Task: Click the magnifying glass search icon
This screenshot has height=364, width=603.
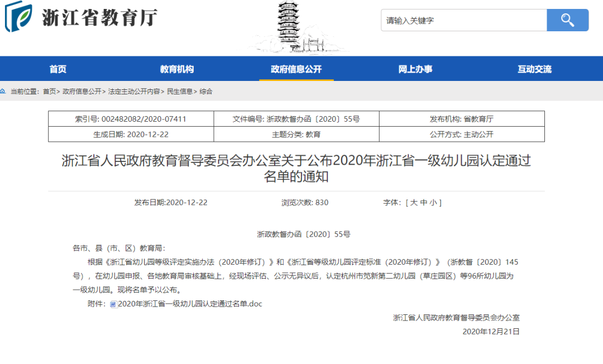Action: 567,20
